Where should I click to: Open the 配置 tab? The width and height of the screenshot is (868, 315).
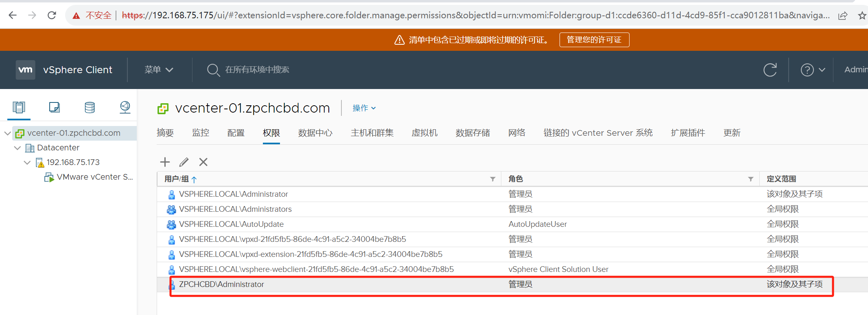tap(236, 133)
